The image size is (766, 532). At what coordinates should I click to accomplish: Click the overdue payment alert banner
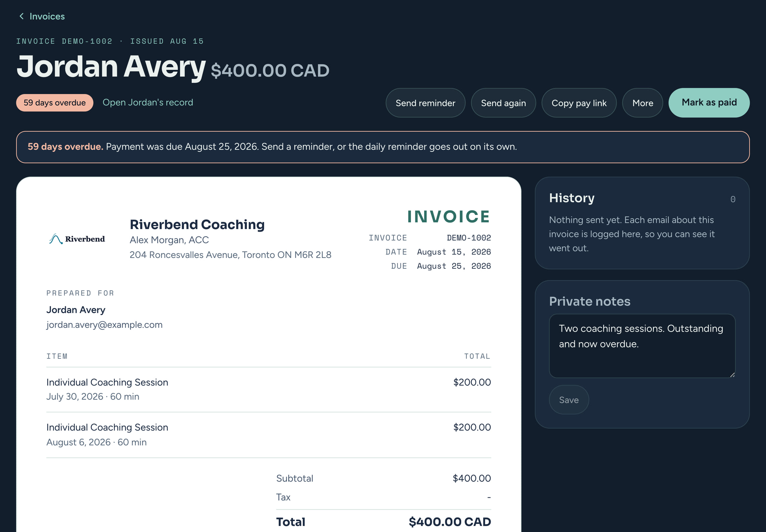pyautogui.click(x=383, y=147)
